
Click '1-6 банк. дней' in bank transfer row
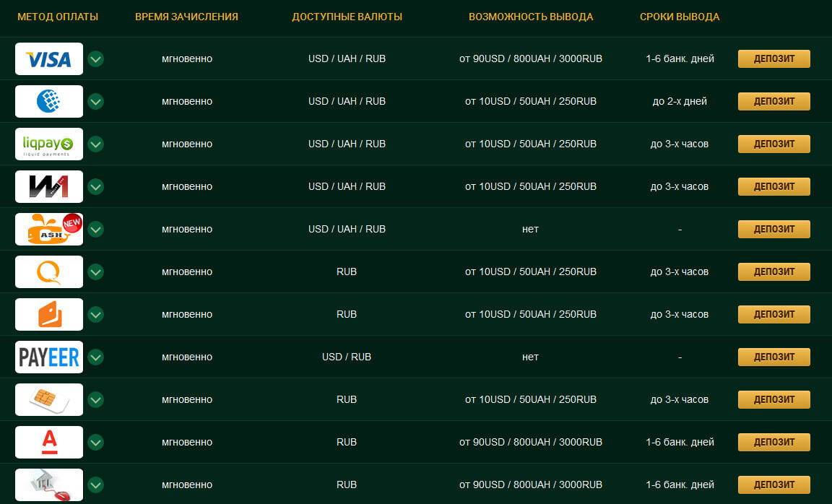point(680,485)
